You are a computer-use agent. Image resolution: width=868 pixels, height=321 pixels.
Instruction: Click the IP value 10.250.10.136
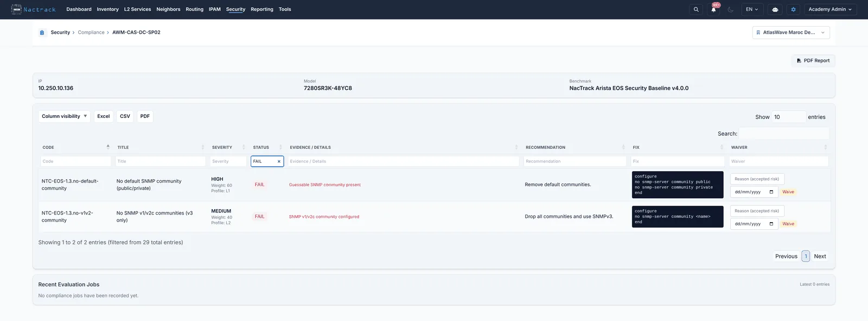[56, 88]
